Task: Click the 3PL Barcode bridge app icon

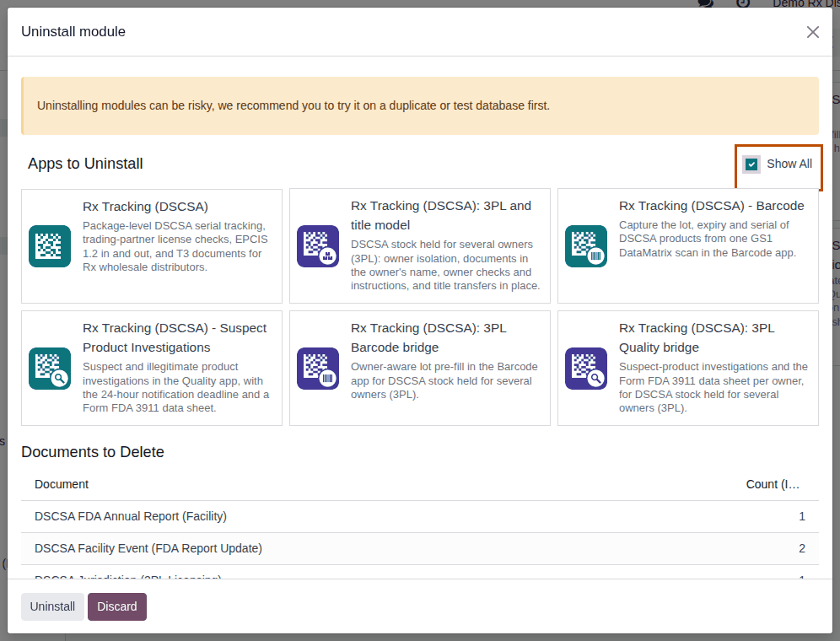Action: click(x=318, y=369)
